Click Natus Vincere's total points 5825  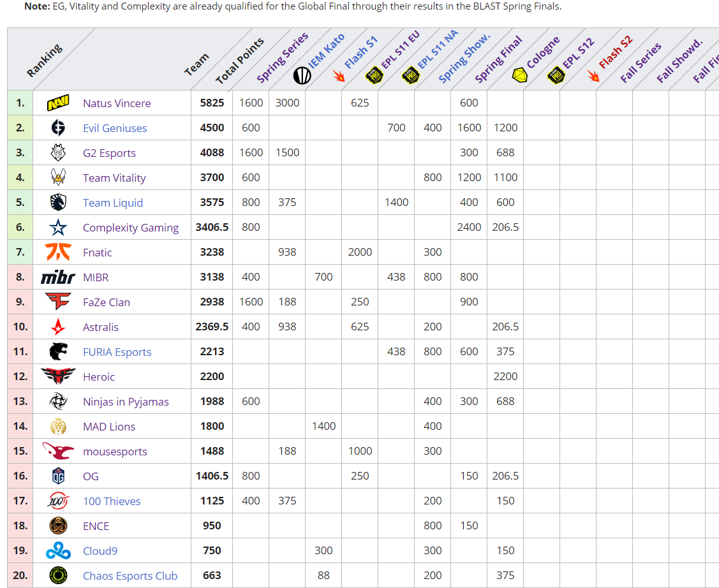[212, 103]
